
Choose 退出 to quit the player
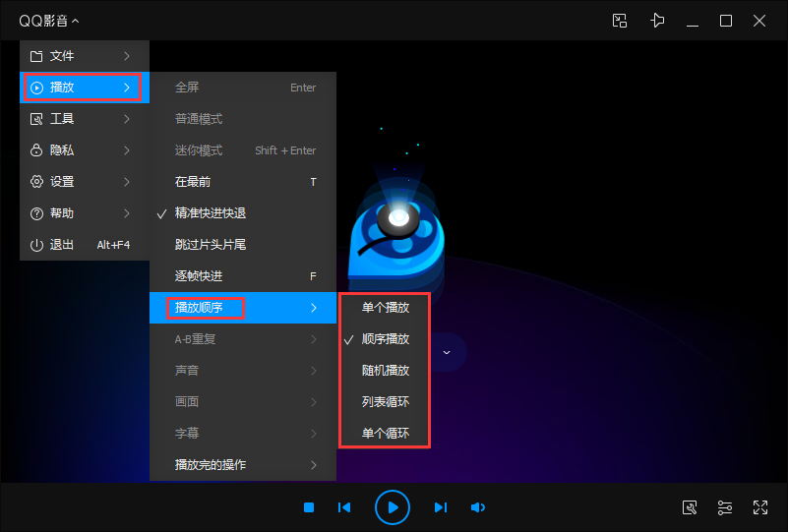click(x=85, y=245)
